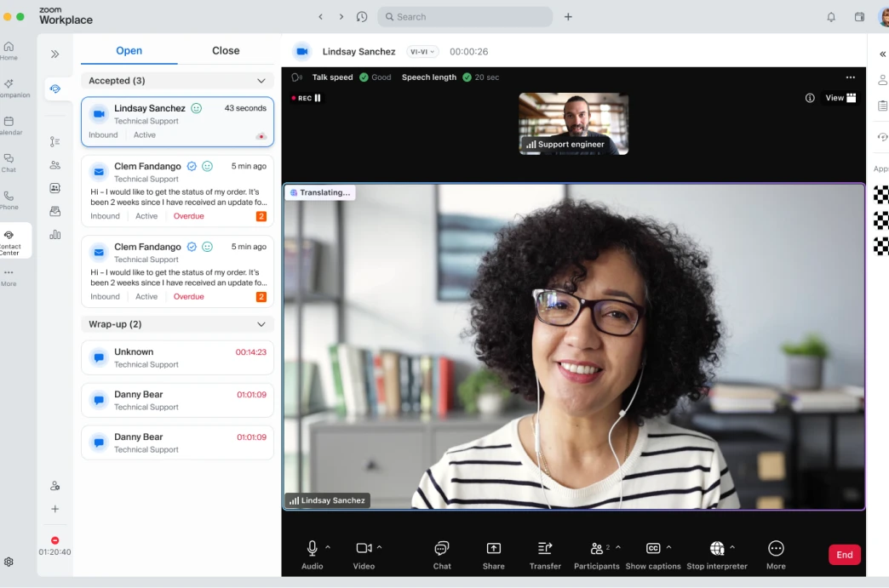The image size is (889, 588).
Task: End the call
Action: click(844, 555)
